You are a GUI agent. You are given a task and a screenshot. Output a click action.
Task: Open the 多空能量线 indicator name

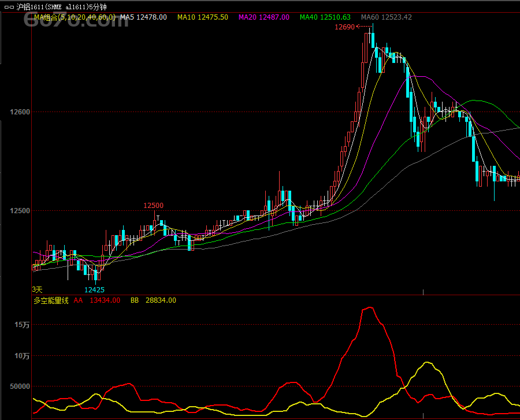click(x=51, y=300)
